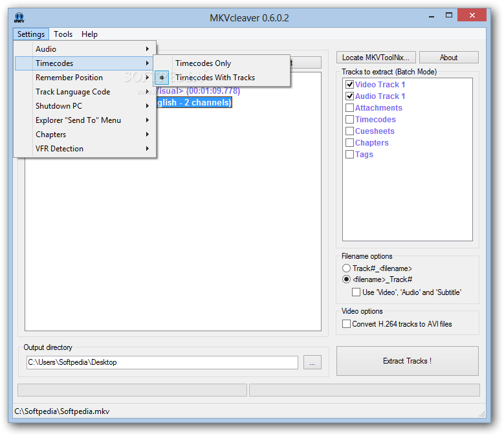Click the left progress bar

[132, 390]
